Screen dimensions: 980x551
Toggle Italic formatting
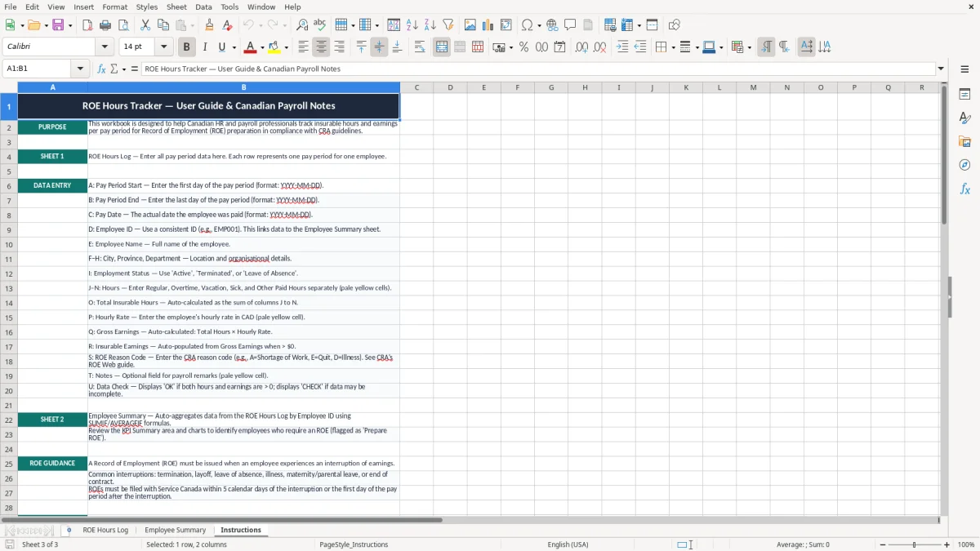(205, 47)
